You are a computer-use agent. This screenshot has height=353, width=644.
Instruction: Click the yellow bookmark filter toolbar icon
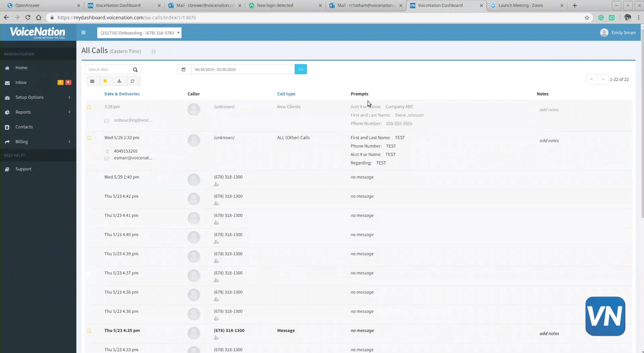[x=105, y=81]
